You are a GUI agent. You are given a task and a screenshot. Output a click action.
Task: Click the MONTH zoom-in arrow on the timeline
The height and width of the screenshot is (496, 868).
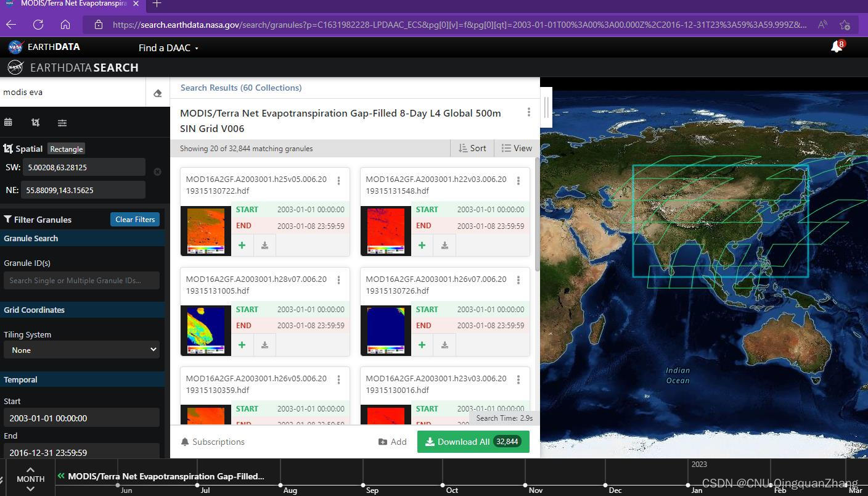click(30, 470)
